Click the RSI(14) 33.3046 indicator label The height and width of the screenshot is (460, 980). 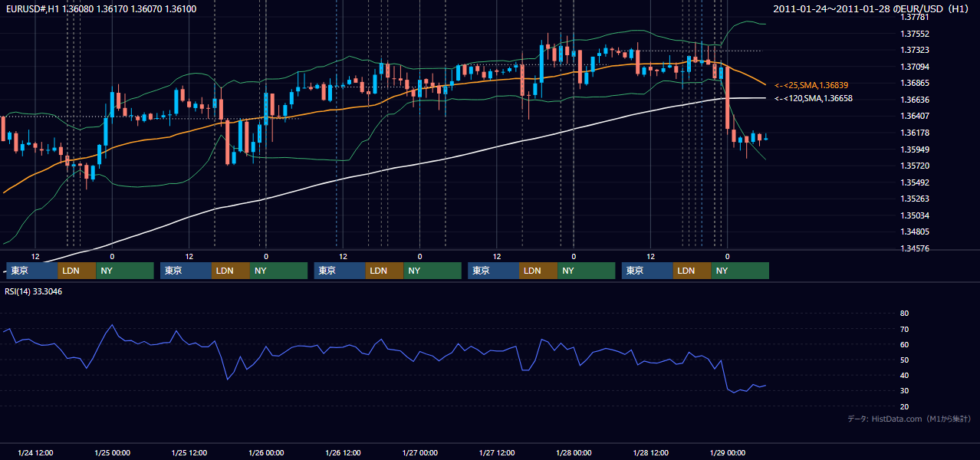[x=34, y=291]
